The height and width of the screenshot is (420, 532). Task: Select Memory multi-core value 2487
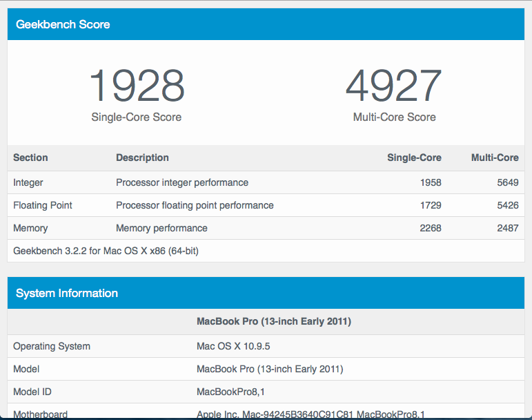coord(508,228)
